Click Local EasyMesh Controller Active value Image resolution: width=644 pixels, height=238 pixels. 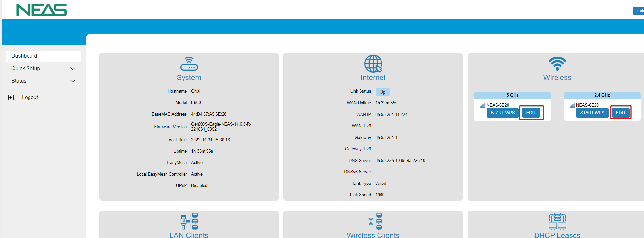pos(197,174)
